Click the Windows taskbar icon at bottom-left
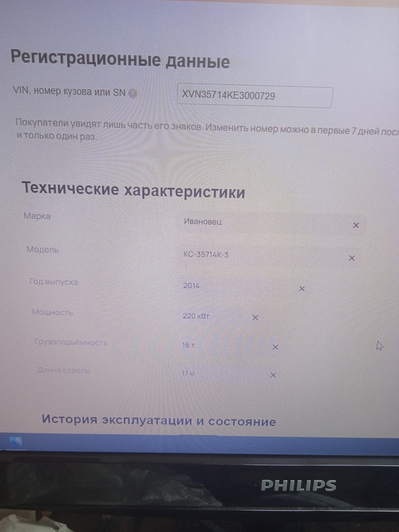Image resolution: width=399 pixels, height=532 pixels. point(15,442)
